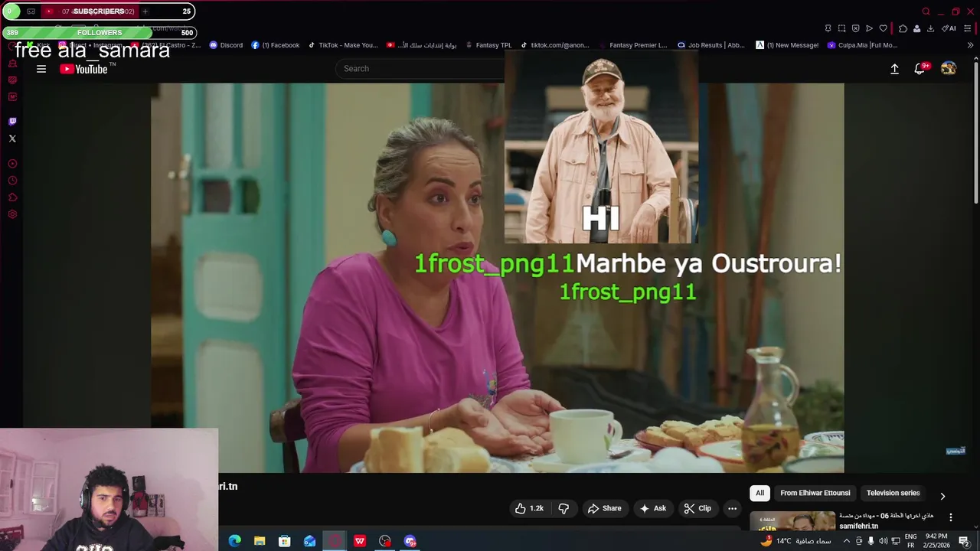
Task: Click the send flow arrow icon
Action: (869, 28)
